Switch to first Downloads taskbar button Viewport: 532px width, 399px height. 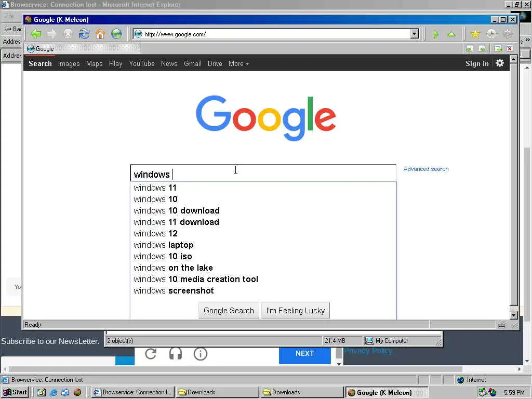pyautogui.click(x=218, y=392)
